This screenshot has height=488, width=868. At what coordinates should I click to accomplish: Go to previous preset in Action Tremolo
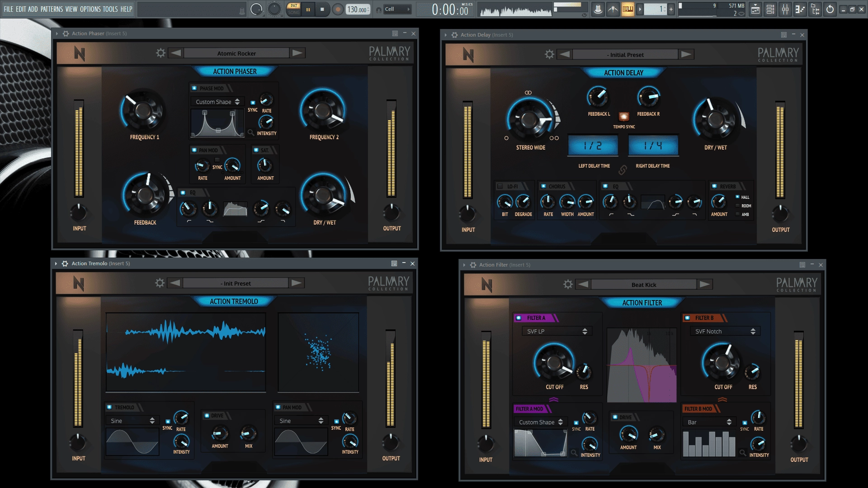click(175, 283)
